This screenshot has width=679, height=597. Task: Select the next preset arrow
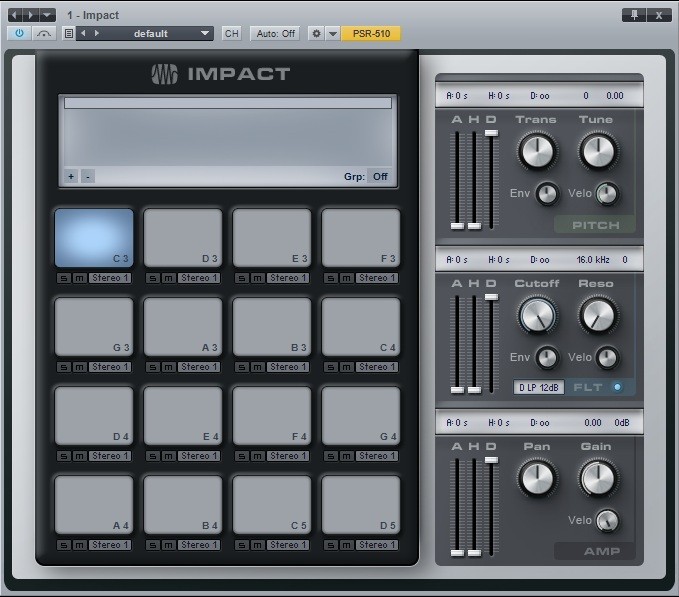[x=97, y=33]
